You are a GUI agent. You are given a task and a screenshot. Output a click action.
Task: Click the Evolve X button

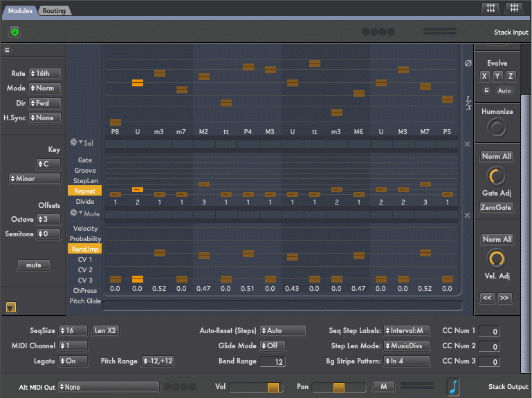(x=484, y=76)
